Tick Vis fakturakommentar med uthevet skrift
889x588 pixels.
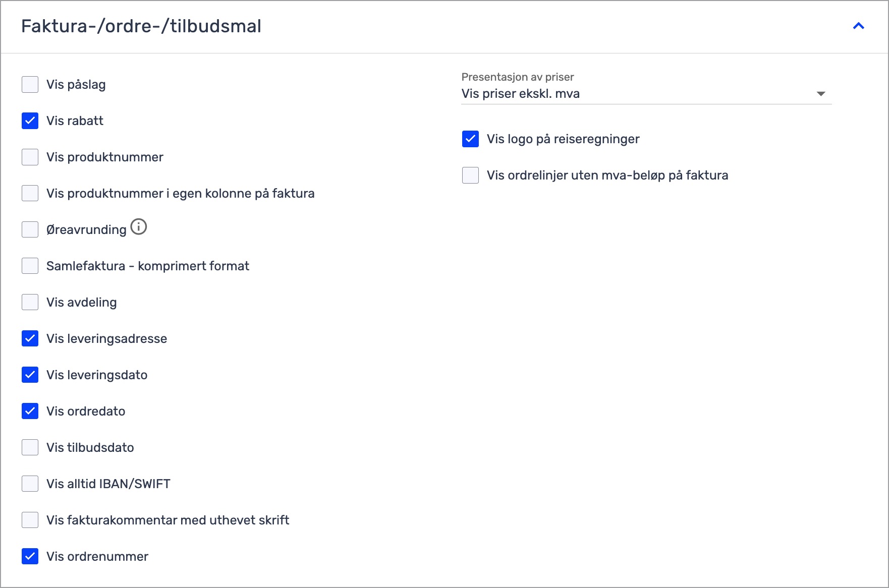click(x=30, y=520)
